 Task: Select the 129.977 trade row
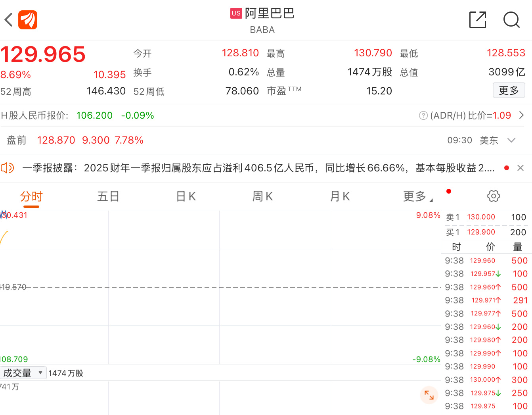coord(486,313)
